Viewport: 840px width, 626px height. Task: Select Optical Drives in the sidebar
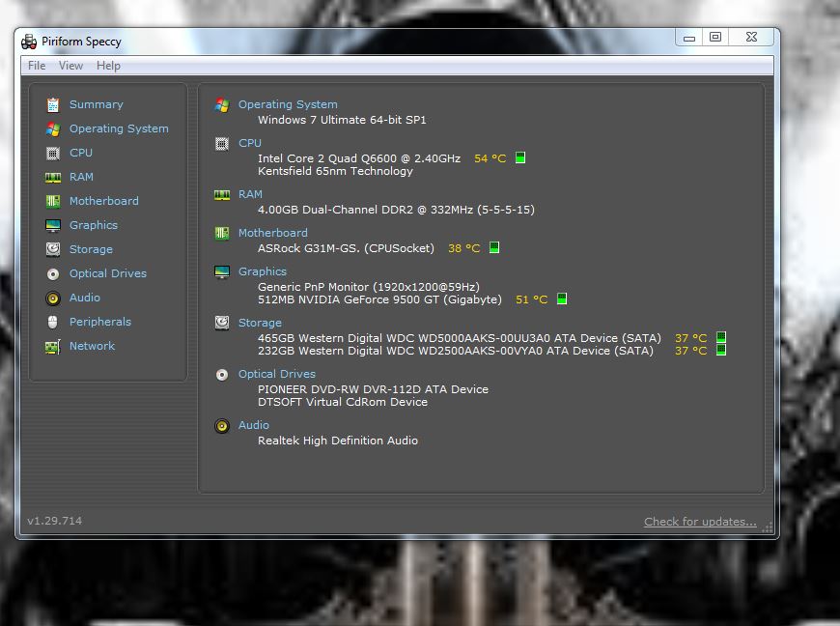pos(108,273)
